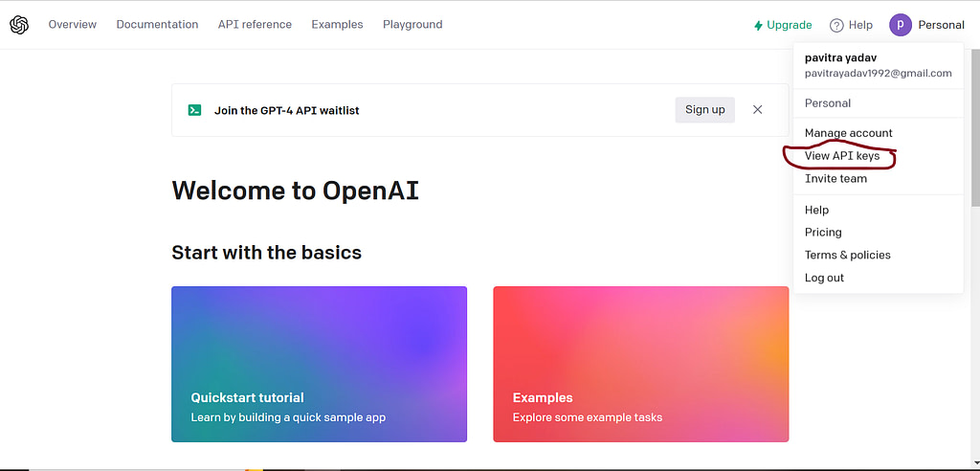Open the Playground tab

pos(412,24)
